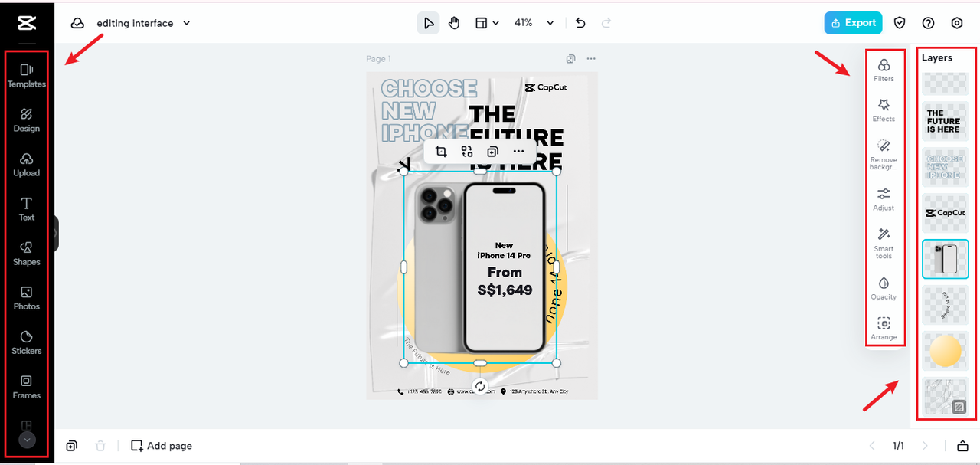
Task: Open the settings hexagon icon
Action: [957, 23]
